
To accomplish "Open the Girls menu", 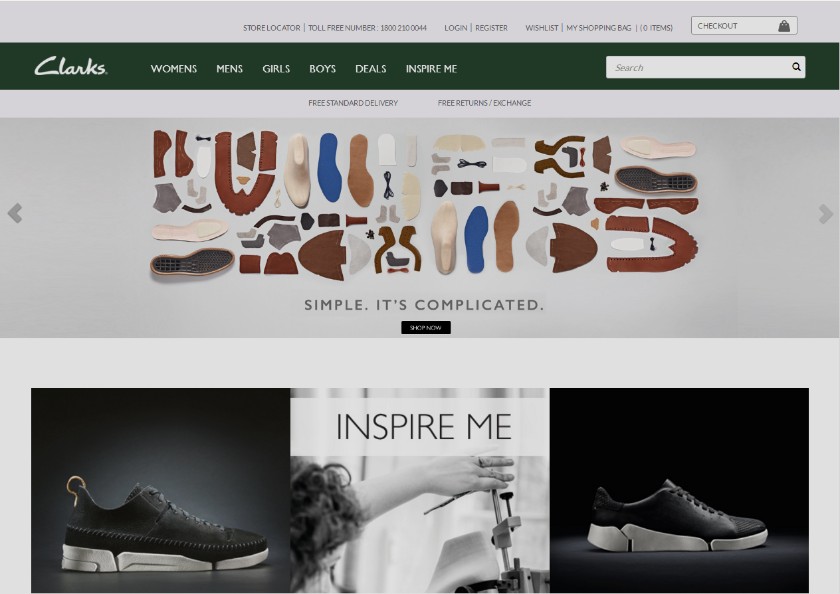I will (x=276, y=69).
